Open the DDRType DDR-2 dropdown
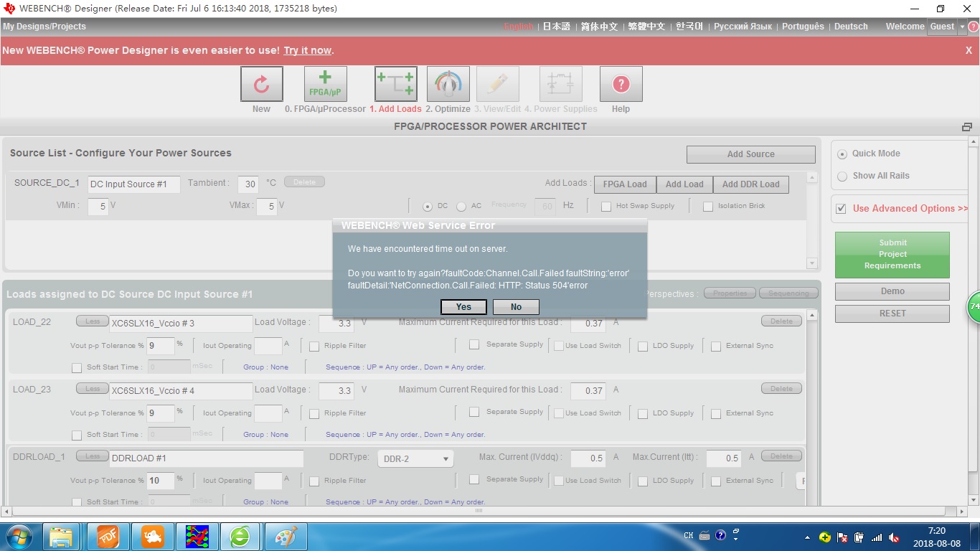This screenshot has height=551, width=980. (x=416, y=458)
